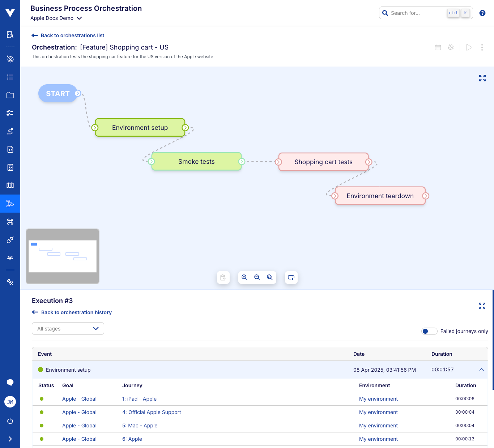494x448 pixels.
Task: Click the calendar scheduling icon near orchestration title
Action: pos(438,47)
